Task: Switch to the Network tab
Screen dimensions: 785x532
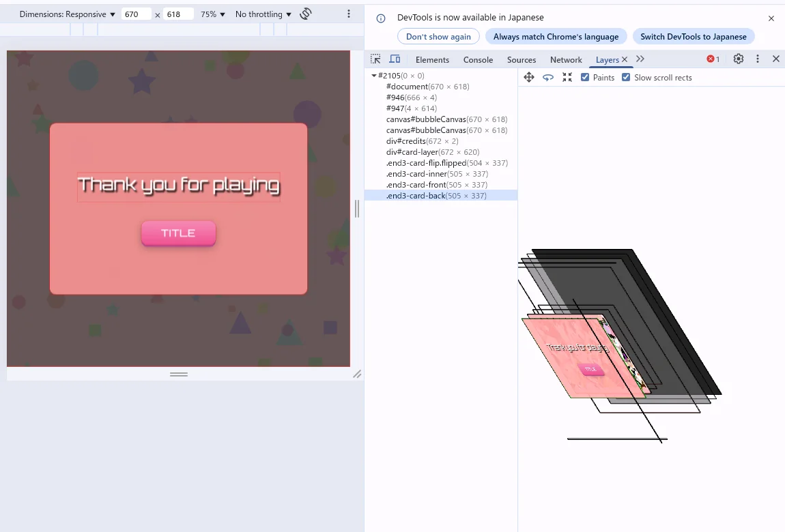Action: point(566,60)
